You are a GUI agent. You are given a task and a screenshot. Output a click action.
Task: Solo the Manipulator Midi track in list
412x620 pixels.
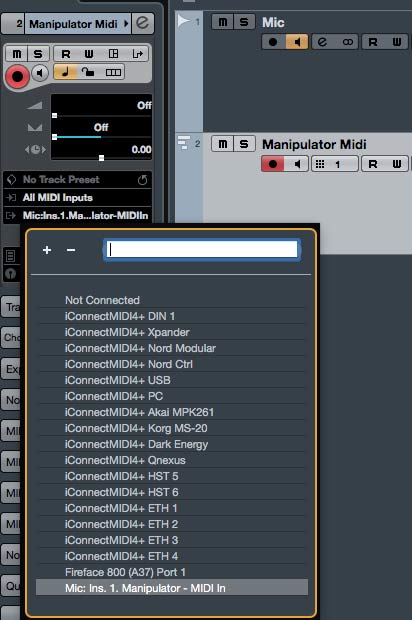(x=244, y=144)
